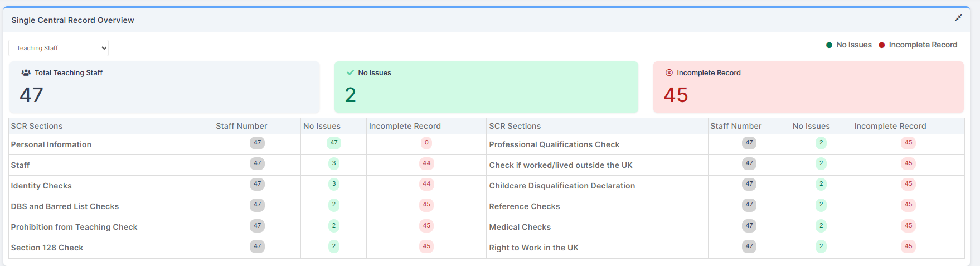Click Section 128 Check's grey 47 badge
The width and height of the screenshot is (980, 266).
(x=257, y=246)
